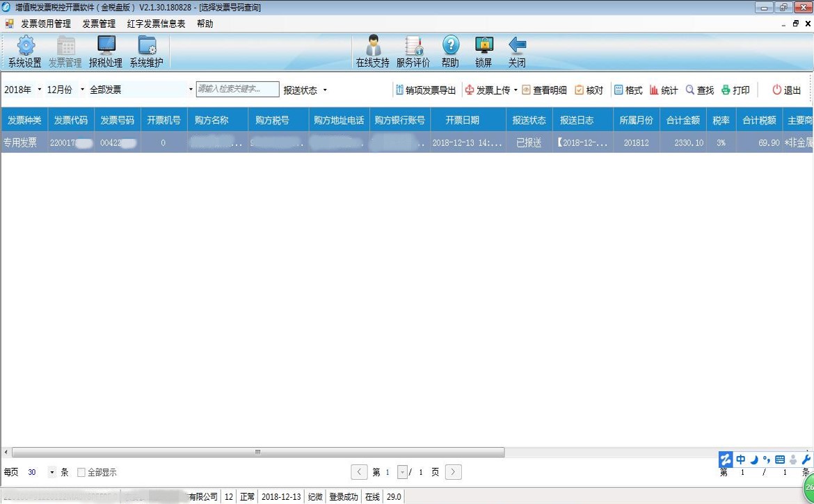This screenshot has height=504, width=814.
Task: Lock the screen with 锁屏 icon
Action: [484, 47]
